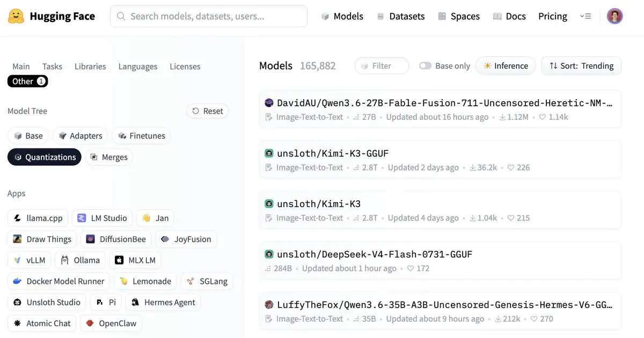The height and width of the screenshot is (338, 644).
Task: Deselect the Quantizations model tree filter
Action: tap(45, 157)
